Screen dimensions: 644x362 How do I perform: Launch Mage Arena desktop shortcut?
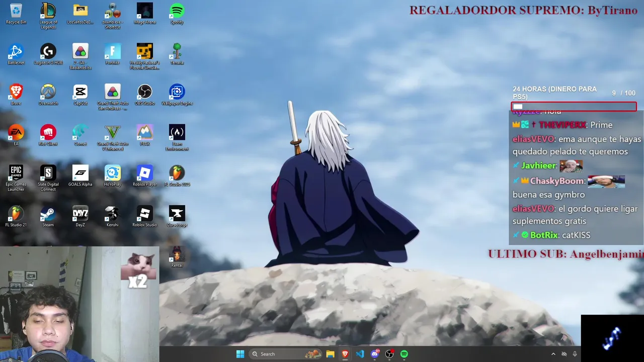(145, 14)
